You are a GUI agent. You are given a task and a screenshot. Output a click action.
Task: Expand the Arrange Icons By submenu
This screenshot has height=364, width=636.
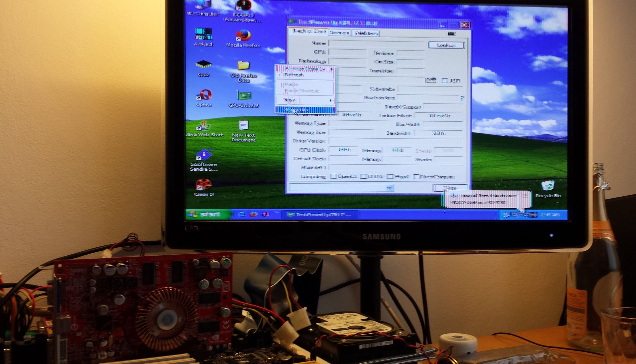[305, 69]
